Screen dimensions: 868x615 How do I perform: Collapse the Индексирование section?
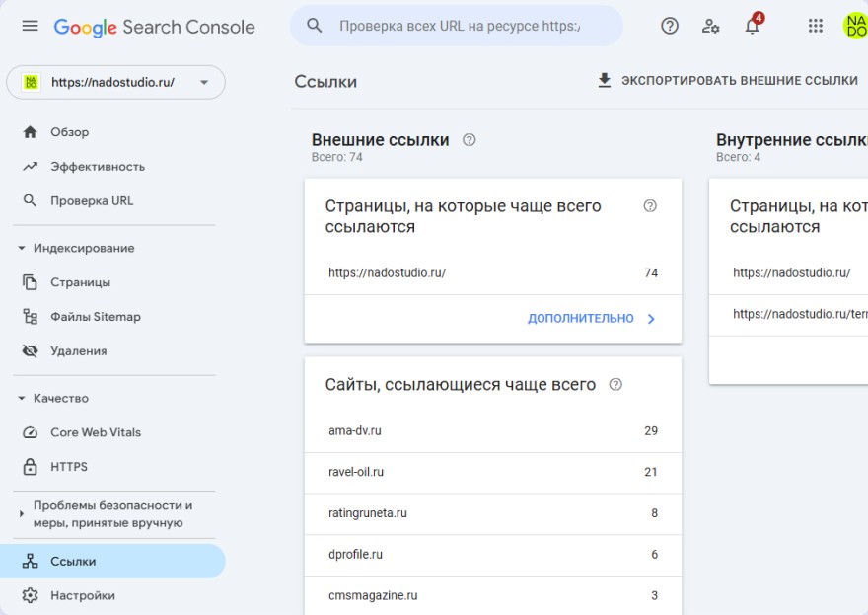click(x=22, y=249)
